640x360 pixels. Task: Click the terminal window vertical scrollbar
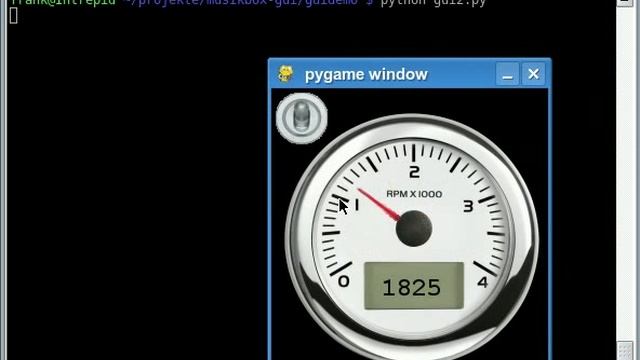[x=624, y=180]
